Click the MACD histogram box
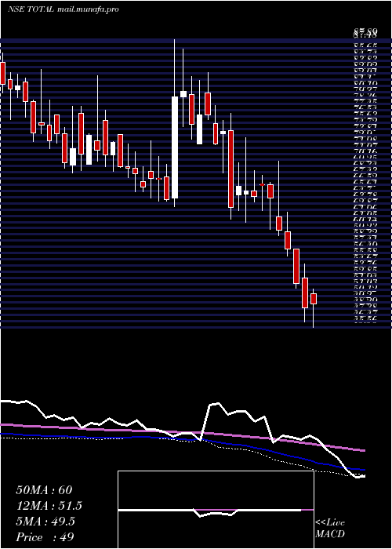This screenshot has height=549, width=392. [216, 510]
